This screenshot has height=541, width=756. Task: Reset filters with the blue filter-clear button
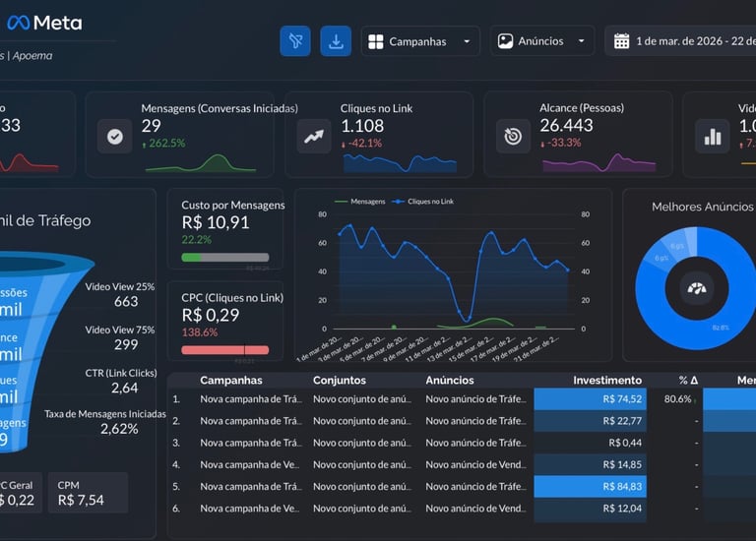[x=295, y=41]
